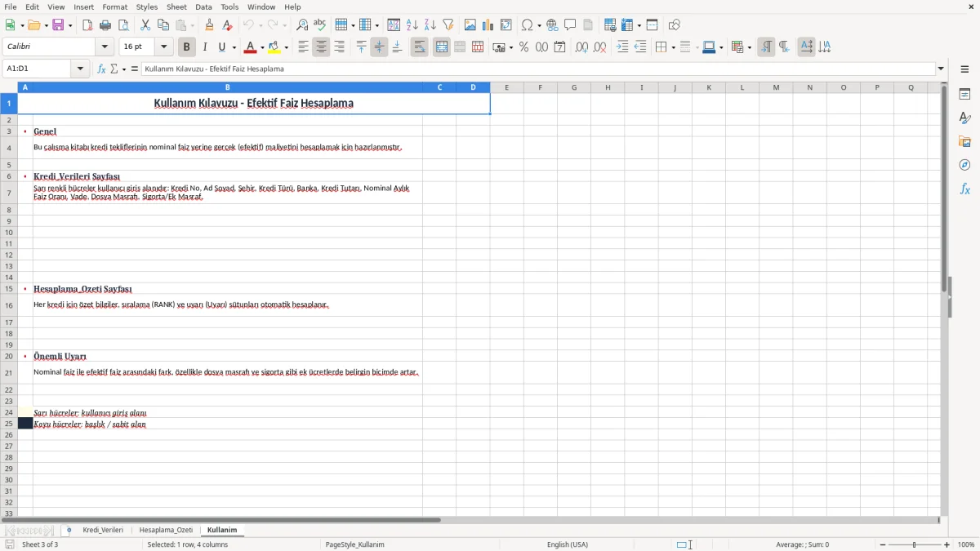Screen dimensions: 980x551
Task: Toggle Bold formatting
Action: tap(187, 47)
